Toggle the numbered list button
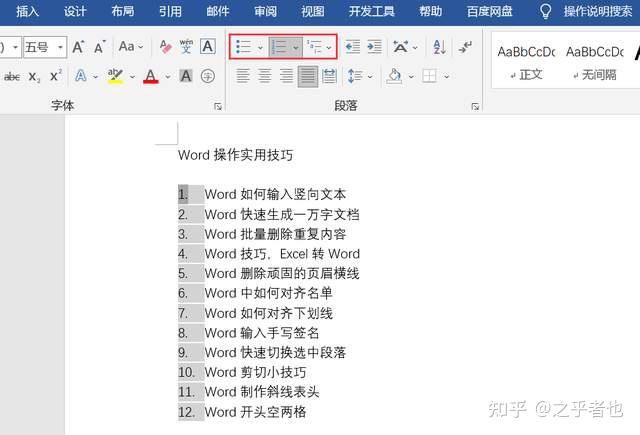Image resolution: width=640 pixels, height=435 pixels. click(279, 47)
